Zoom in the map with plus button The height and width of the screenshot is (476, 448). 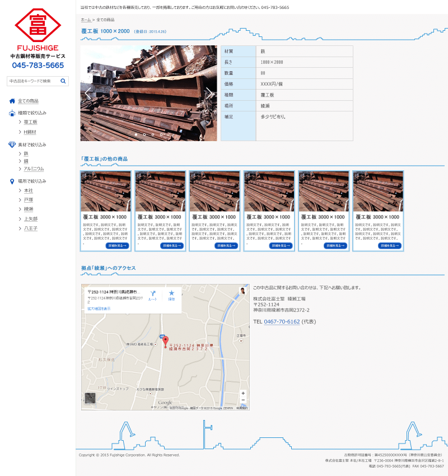click(243, 394)
